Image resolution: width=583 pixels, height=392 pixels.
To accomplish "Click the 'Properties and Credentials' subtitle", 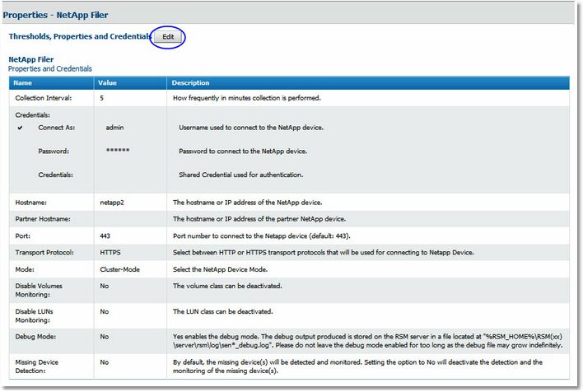I will click(x=50, y=69).
